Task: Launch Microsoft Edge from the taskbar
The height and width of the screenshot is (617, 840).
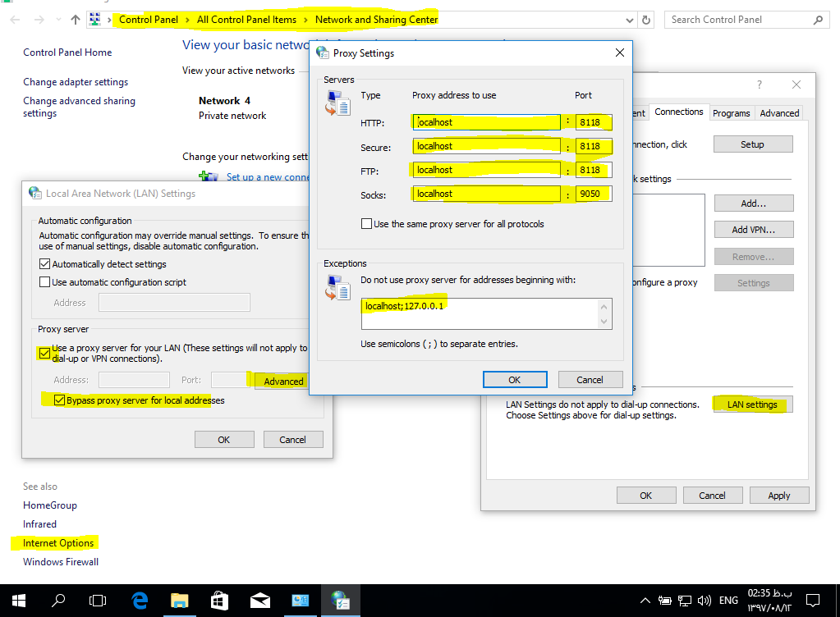Action: [140, 601]
